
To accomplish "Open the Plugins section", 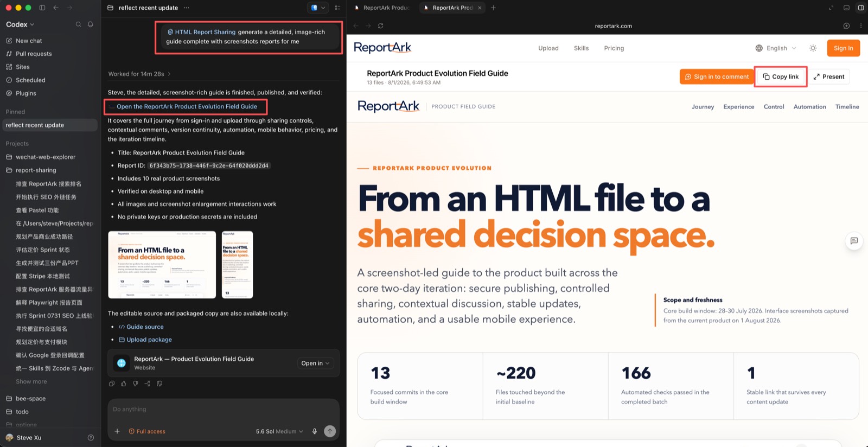I will click(x=25, y=93).
